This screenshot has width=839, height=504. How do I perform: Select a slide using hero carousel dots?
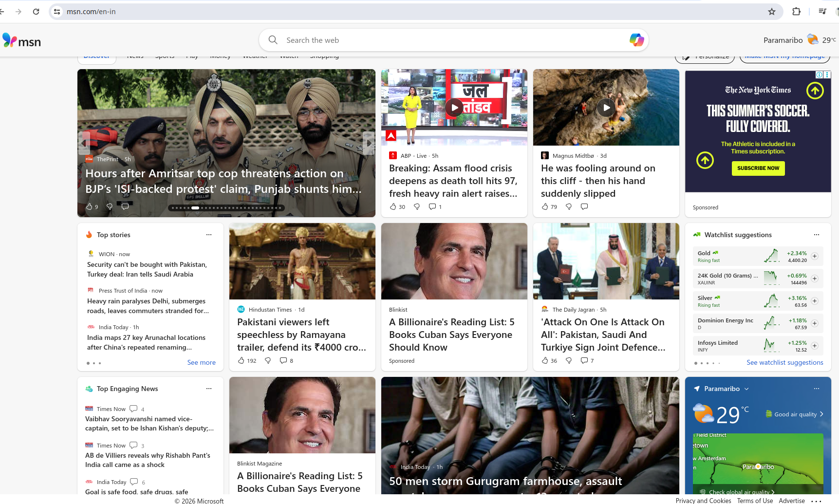click(226, 208)
